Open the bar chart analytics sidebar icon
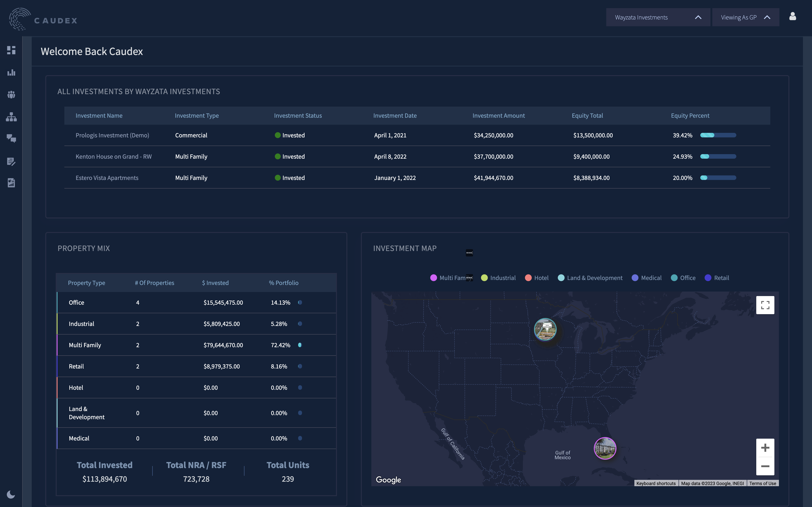812x507 pixels. [11, 72]
